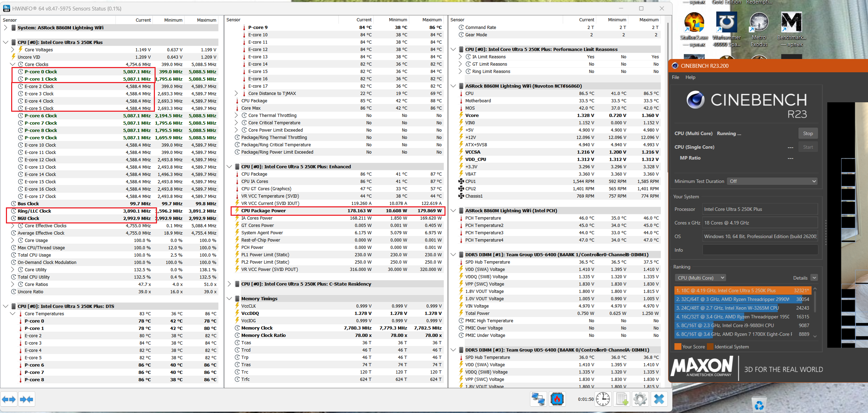Click the lightning icon beside CPU Package Power
Image resolution: width=868 pixels, height=413 pixels.
click(x=237, y=211)
